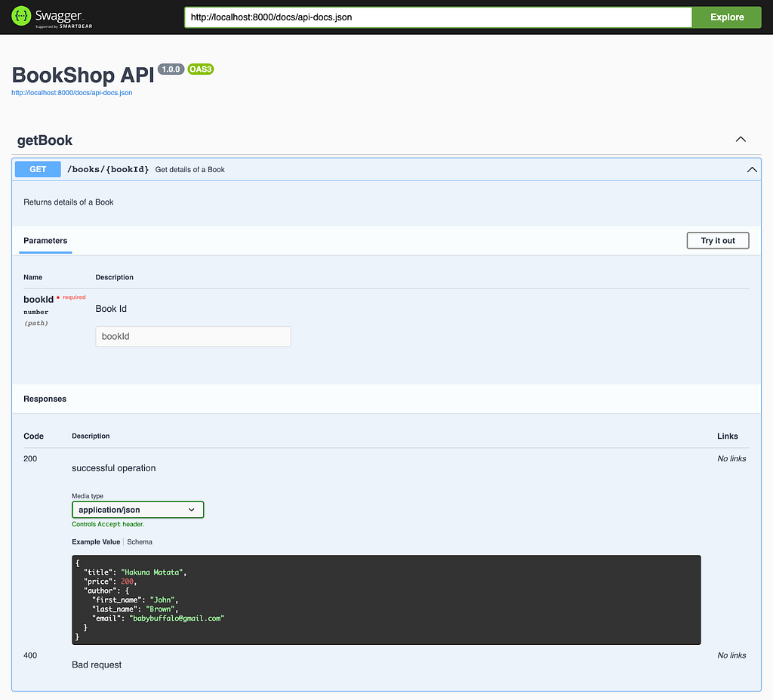Click 'No links' in the 400 row
Viewport: 773px width, 700px height.
pos(731,655)
